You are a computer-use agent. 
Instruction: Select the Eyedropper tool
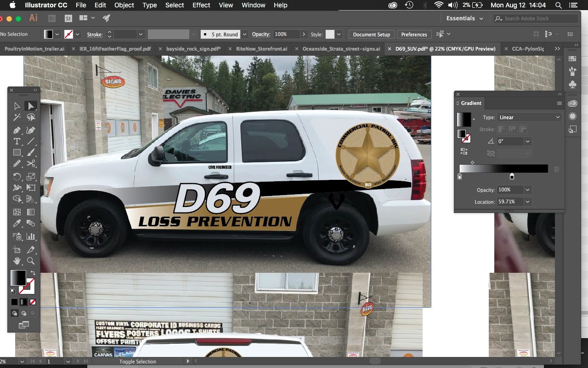click(17, 223)
